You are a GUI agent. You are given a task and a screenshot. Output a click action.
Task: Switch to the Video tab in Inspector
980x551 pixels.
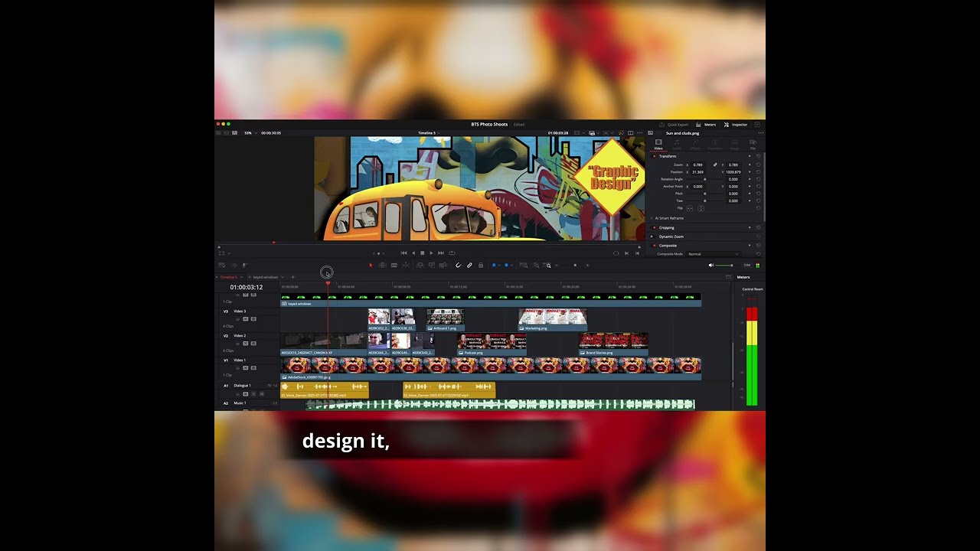coord(658,144)
